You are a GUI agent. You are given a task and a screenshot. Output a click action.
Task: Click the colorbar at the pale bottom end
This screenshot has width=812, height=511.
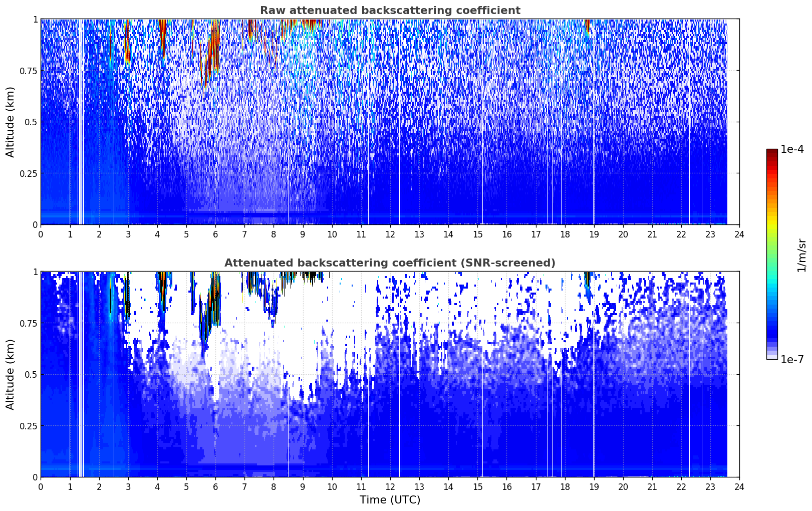[772, 357]
